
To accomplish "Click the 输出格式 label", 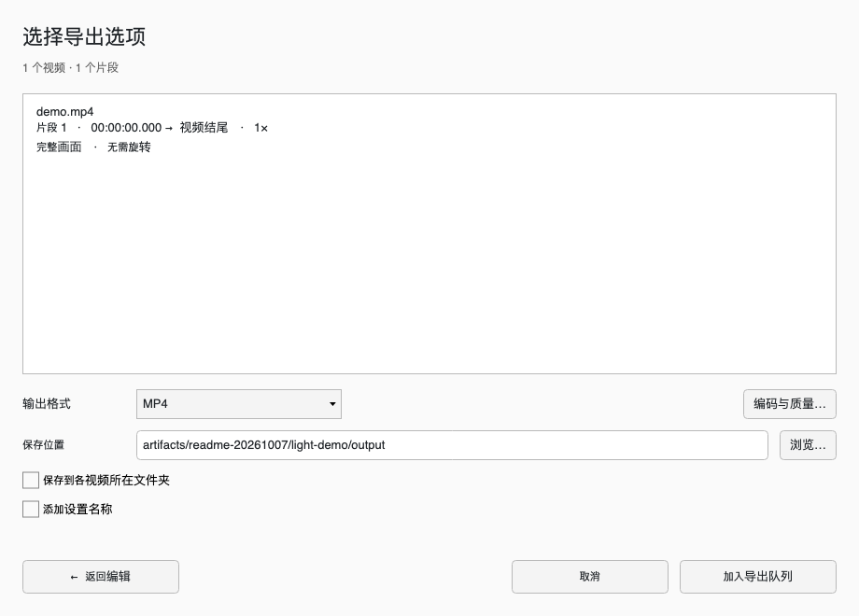I will coord(47,404).
